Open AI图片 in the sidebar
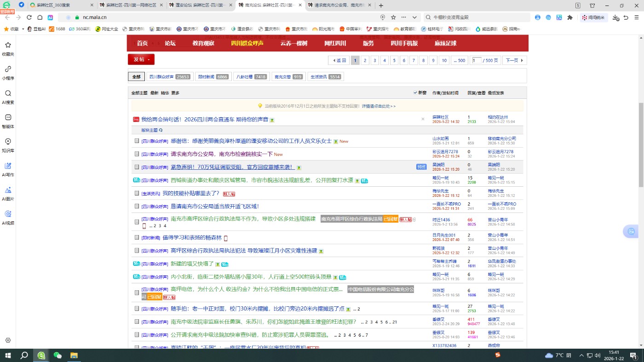The height and width of the screenshot is (362, 644). tap(8, 193)
